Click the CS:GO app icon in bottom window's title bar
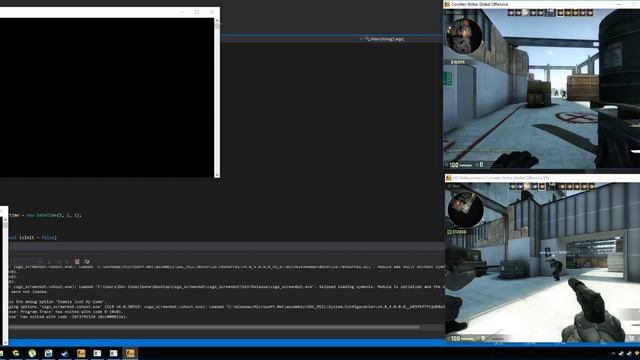 click(x=449, y=178)
